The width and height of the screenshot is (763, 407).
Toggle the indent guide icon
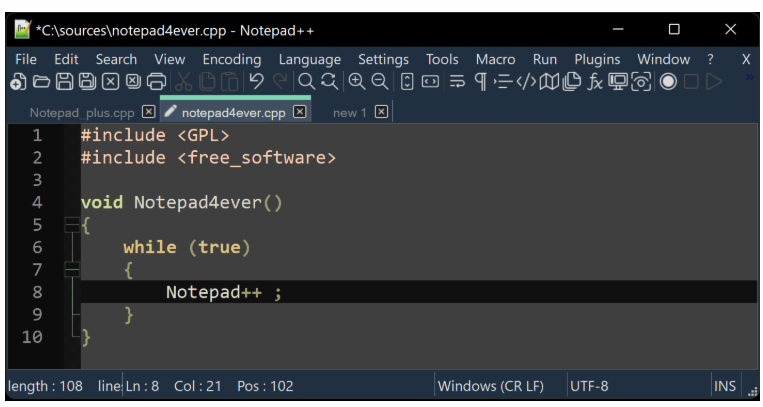[x=503, y=81]
